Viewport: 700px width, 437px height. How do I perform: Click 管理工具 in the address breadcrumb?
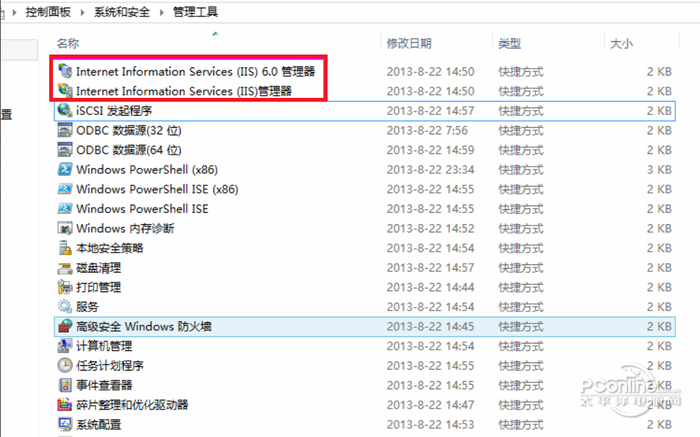pos(195,12)
